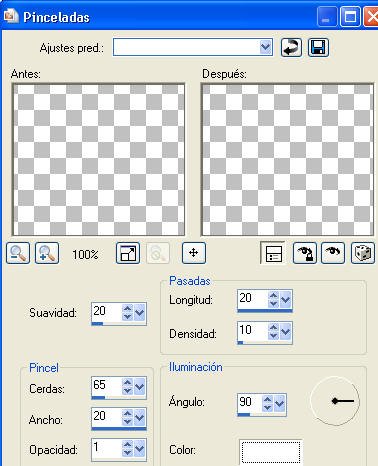Zoom out the preview with the minus magnifier
Image resolution: width=378 pixels, height=466 pixels.
pos(18,253)
